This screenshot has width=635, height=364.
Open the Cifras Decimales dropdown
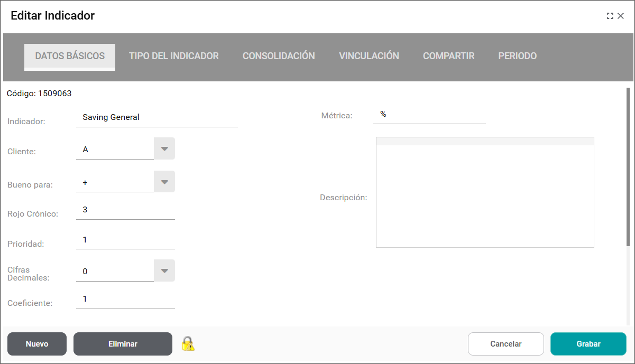click(164, 270)
